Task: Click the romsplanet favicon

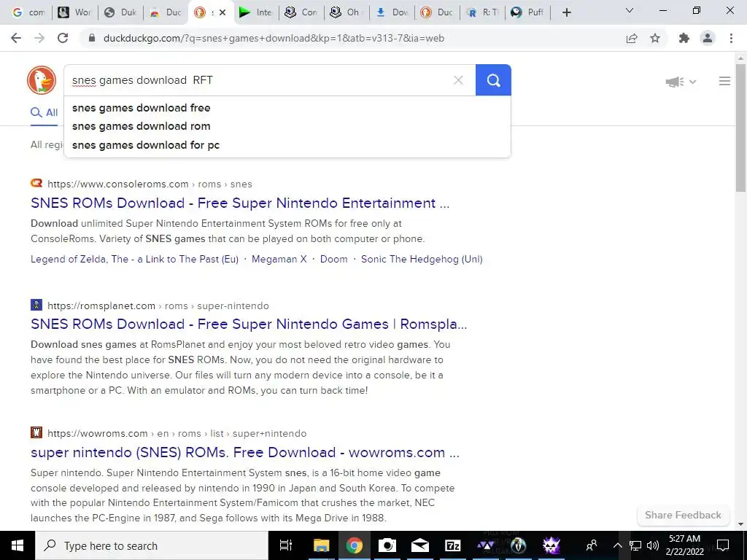Action: coord(36,305)
